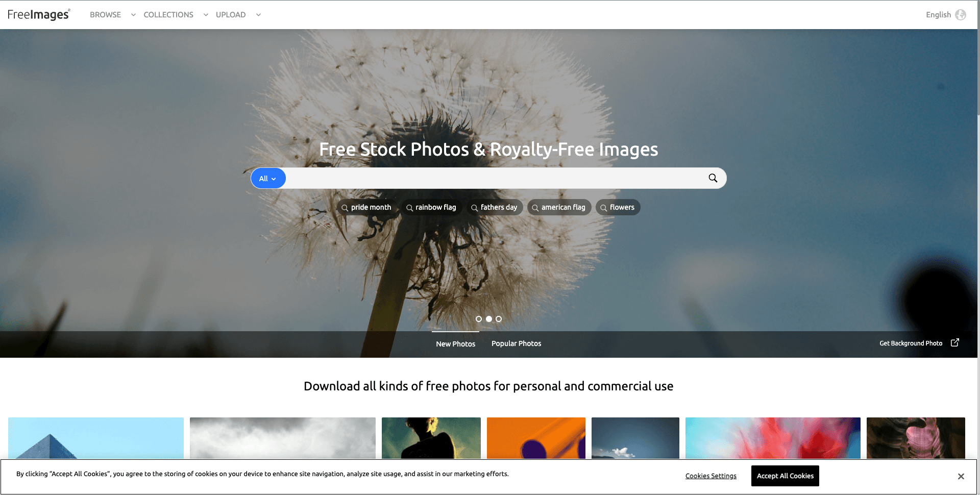980x495 pixels.
Task: Choose the fathers day suggestion
Action: click(494, 207)
